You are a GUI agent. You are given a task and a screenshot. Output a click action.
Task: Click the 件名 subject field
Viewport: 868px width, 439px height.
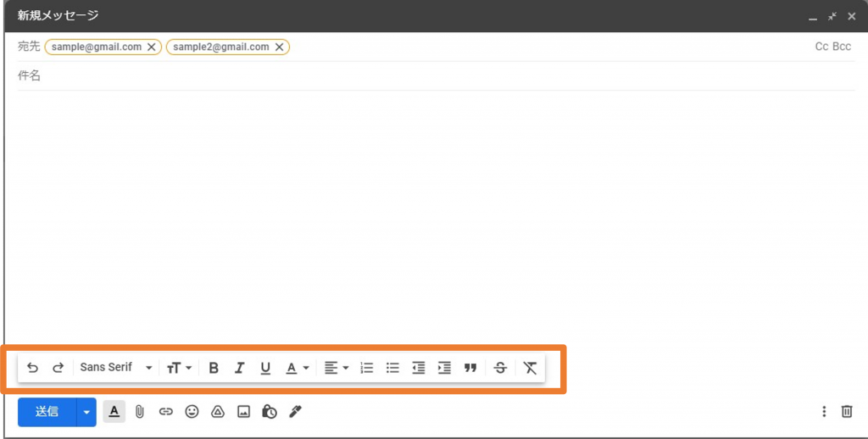[437, 75]
